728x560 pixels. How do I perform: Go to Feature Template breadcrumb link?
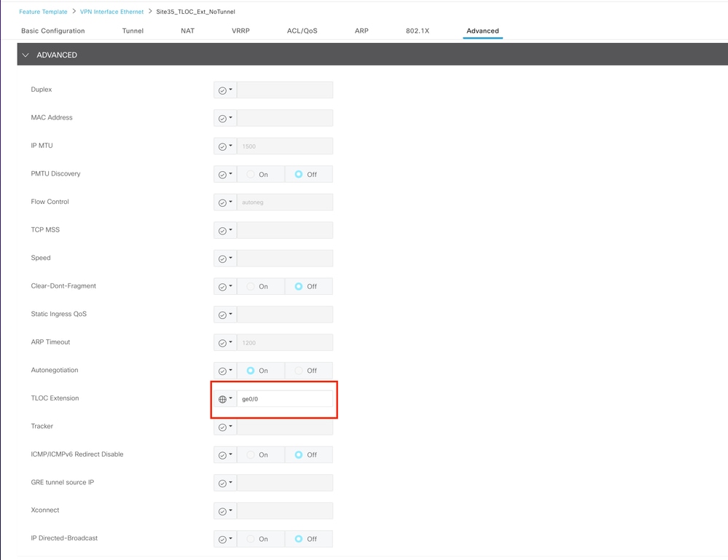pyautogui.click(x=43, y=12)
